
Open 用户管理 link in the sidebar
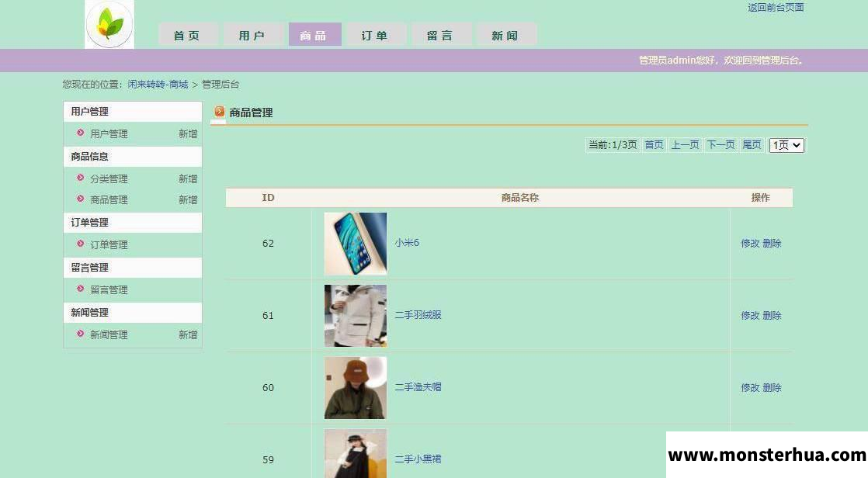tap(109, 134)
